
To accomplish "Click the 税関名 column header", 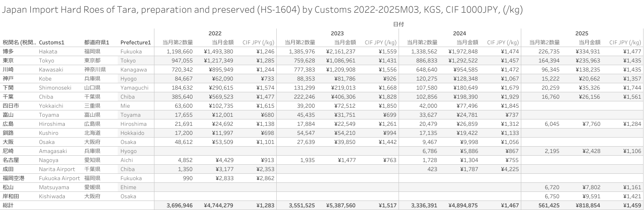I will pos(19,43).
